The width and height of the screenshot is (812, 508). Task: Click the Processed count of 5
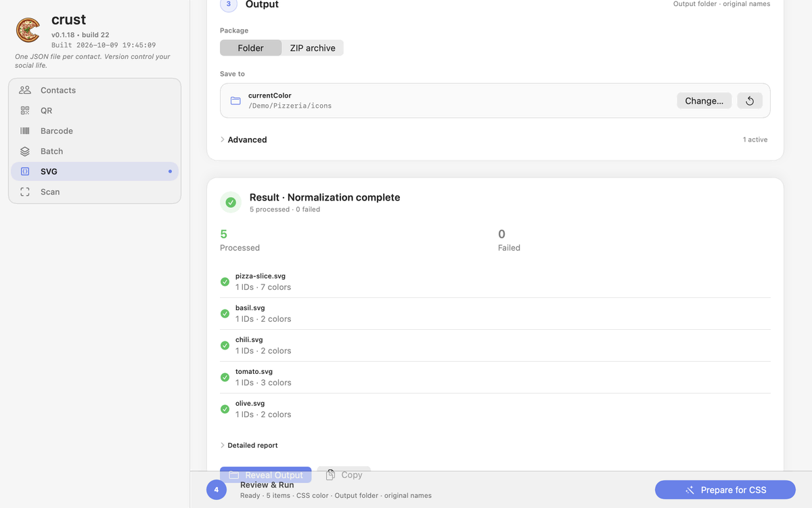(x=224, y=234)
